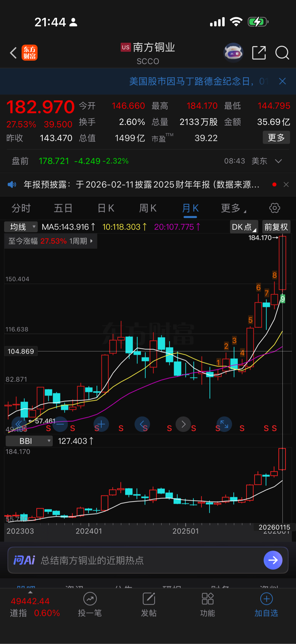This screenshot has width=296, height=644.
Task: Tap the 总结南方铜业的近期热点 prompt field
Action: [x=148, y=560]
